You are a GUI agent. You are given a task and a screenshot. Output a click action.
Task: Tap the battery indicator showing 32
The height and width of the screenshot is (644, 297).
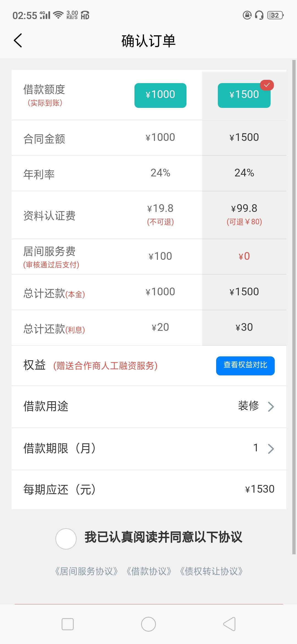click(275, 15)
